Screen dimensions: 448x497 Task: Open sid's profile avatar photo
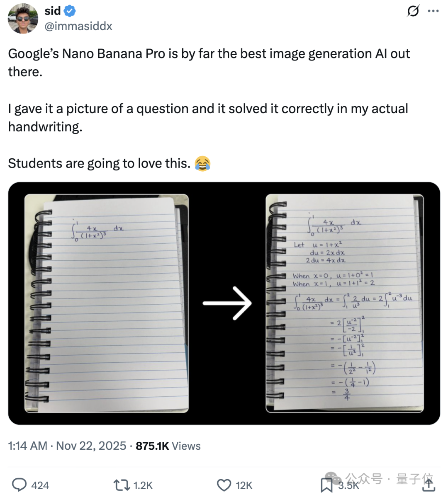click(x=23, y=18)
